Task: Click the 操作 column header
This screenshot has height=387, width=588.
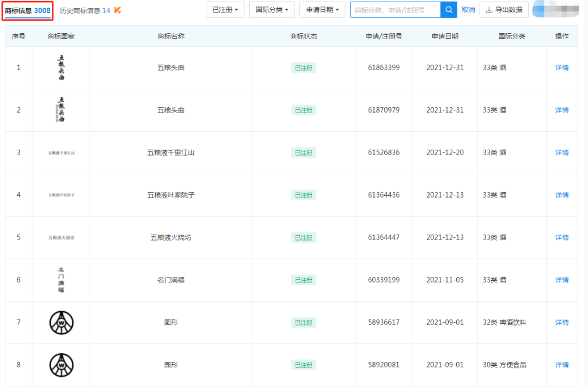Action: coord(562,36)
